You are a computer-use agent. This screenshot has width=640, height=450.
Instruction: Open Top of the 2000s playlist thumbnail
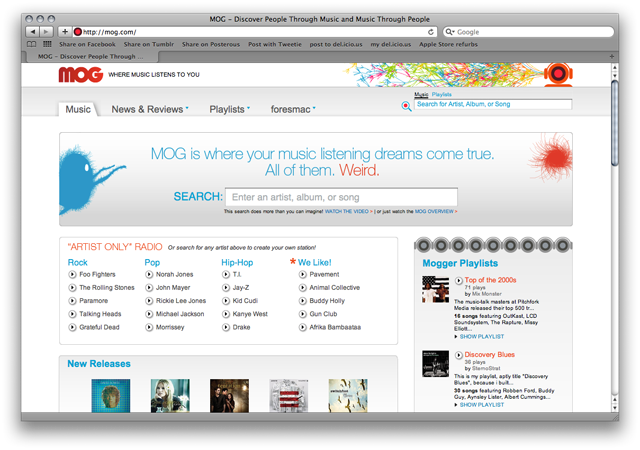pyautogui.click(x=436, y=289)
